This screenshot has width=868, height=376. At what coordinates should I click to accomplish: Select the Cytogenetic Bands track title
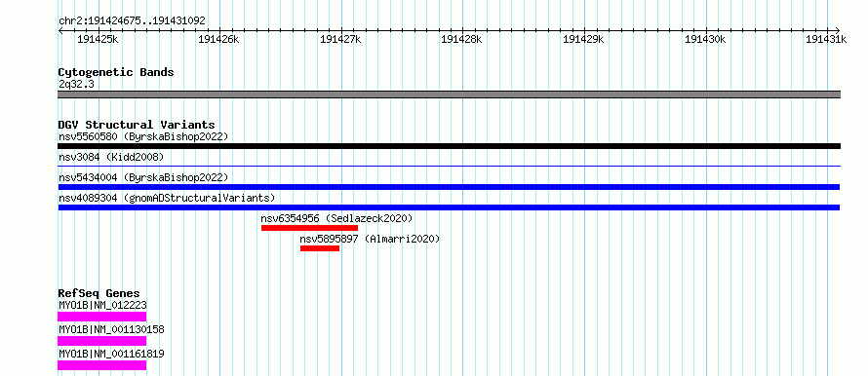pyautogui.click(x=116, y=72)
